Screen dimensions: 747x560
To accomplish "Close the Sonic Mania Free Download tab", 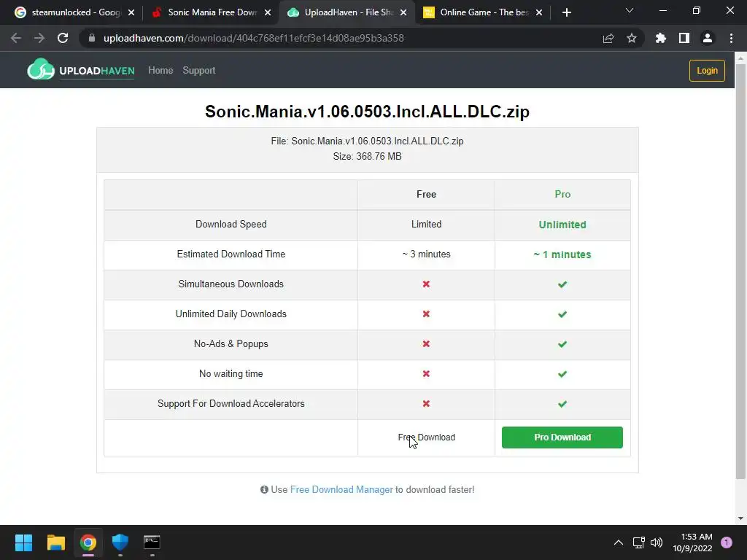I will (268, 12).
